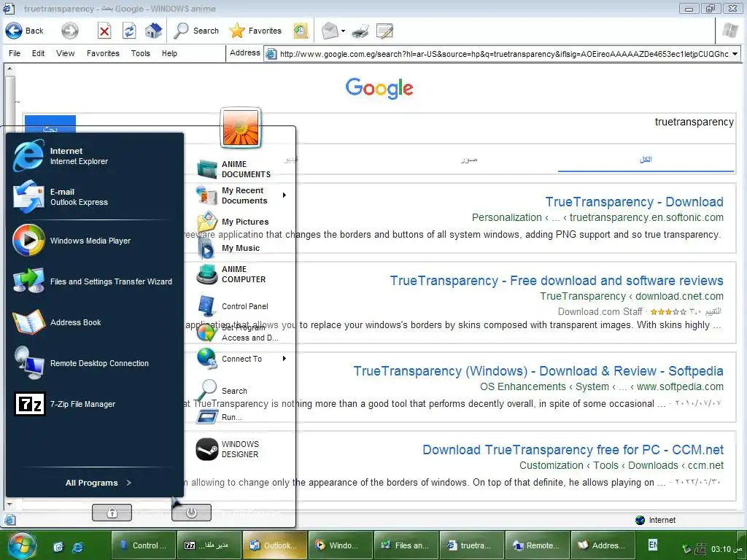Open Set Program Access and Defaults
This screenshot has width=747, height=560.
(x=242, y=332)
